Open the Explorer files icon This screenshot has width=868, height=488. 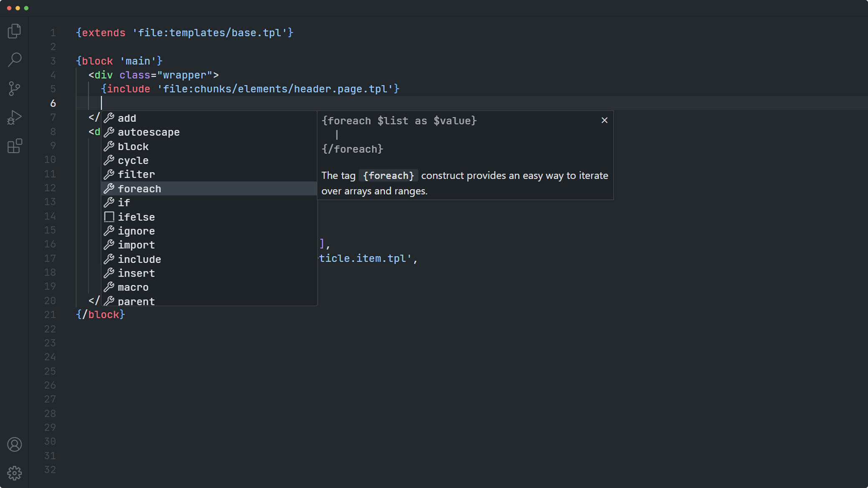coord(14,31)
